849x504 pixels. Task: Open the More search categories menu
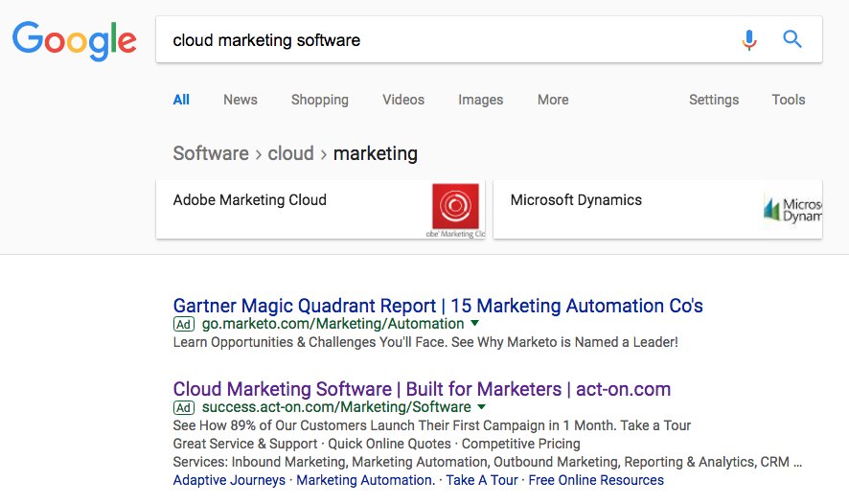tap(553, 100)
